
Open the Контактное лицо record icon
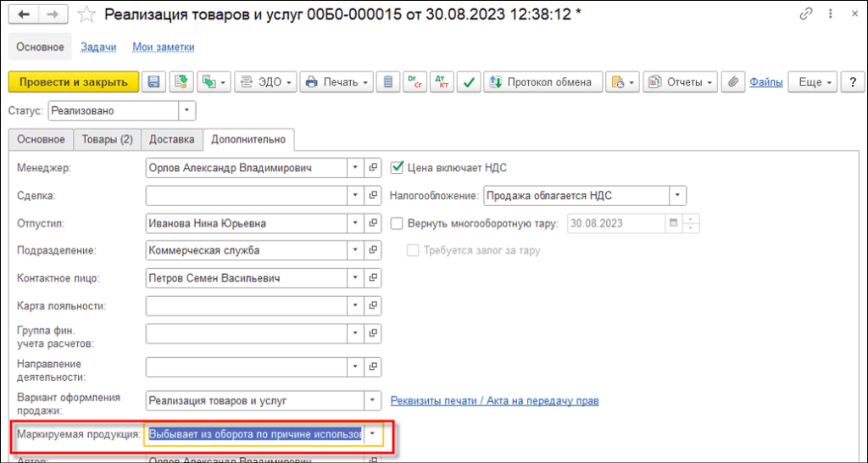click(x=373, y=278)
